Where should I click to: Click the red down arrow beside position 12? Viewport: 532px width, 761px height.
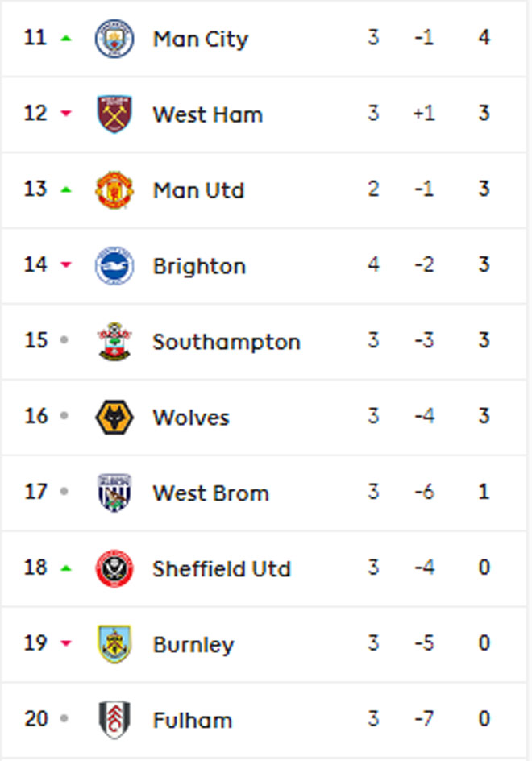pyautogui.click(x=66, y=114)
